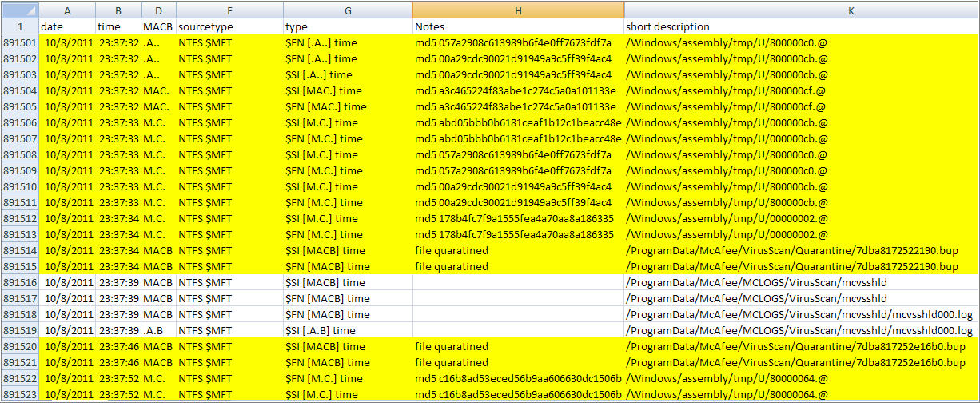Select row header 891523
The height and width of the screenshot is (403, 980).
pos(19,394)
